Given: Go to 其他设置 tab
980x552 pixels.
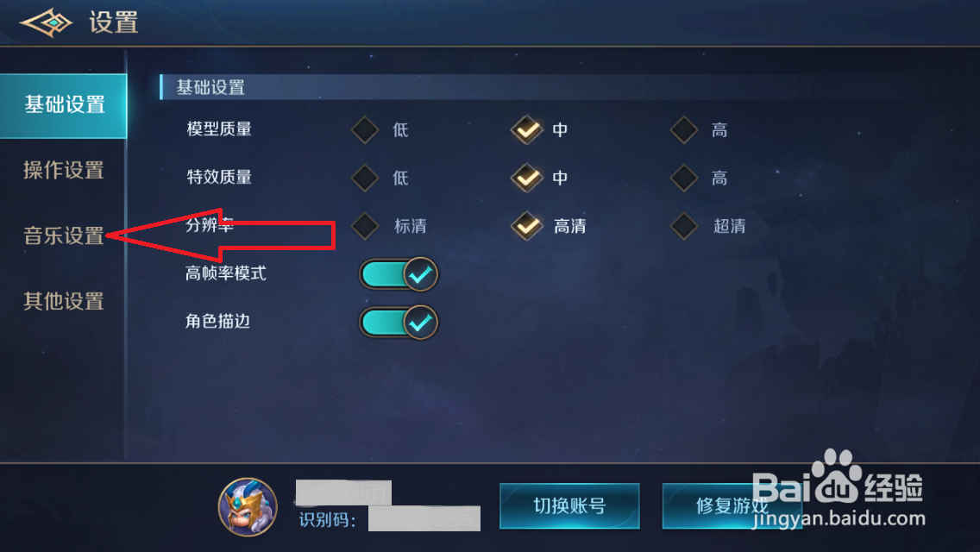Looking at the screenshot, I should (64, 301).
